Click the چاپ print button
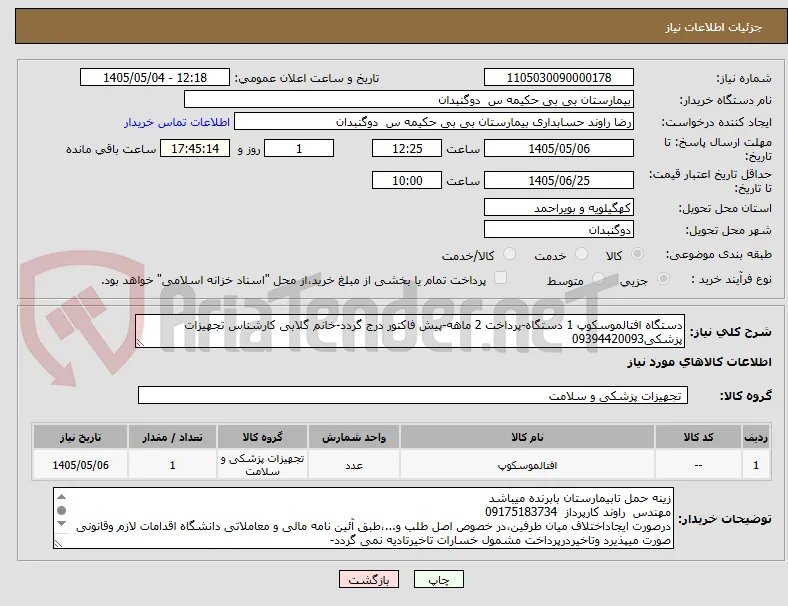Image resolution: width=788 pixels, height=606 pixels. pos(438,579)
